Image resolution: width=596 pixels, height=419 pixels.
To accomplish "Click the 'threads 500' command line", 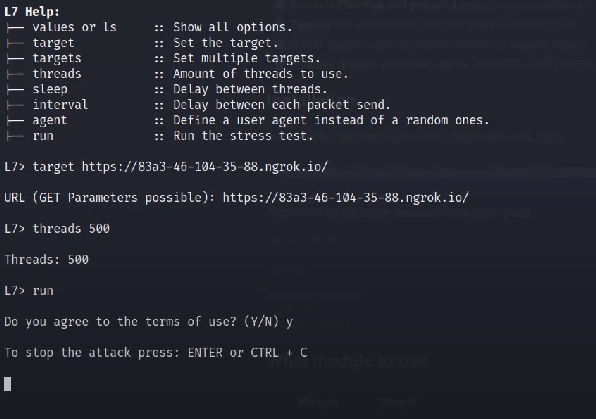I will click(57, 229).
